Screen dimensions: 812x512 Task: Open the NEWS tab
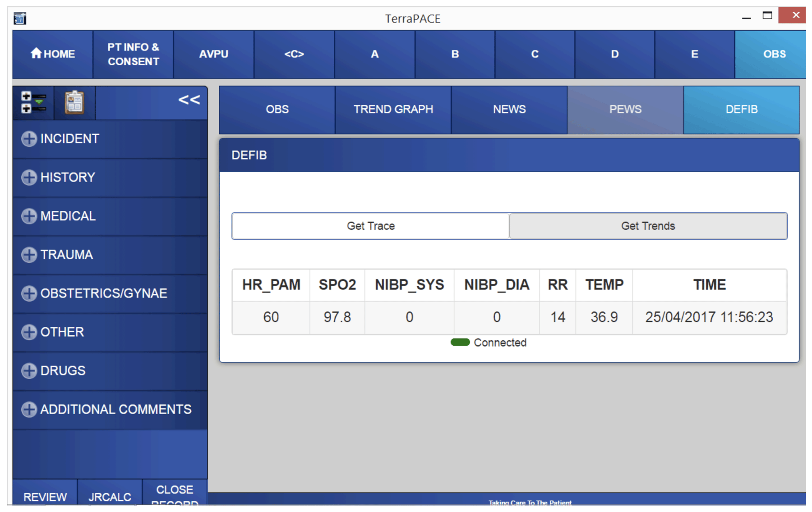[x=509, y=109]
